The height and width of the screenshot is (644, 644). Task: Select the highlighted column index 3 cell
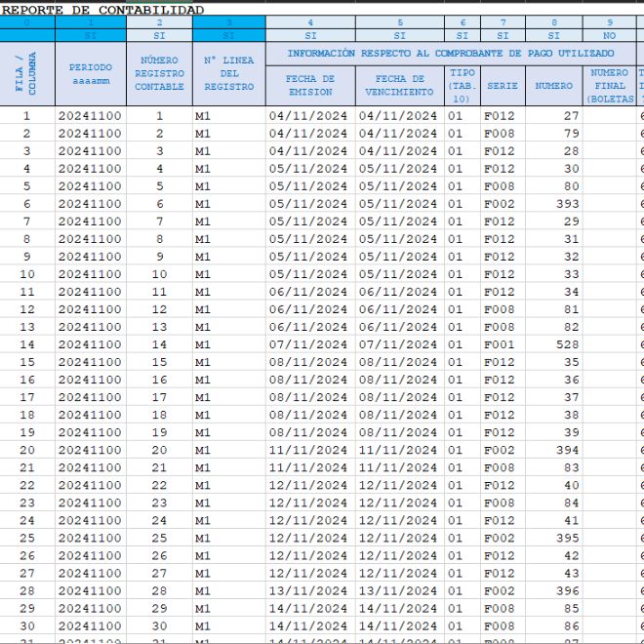pos(228,21)
